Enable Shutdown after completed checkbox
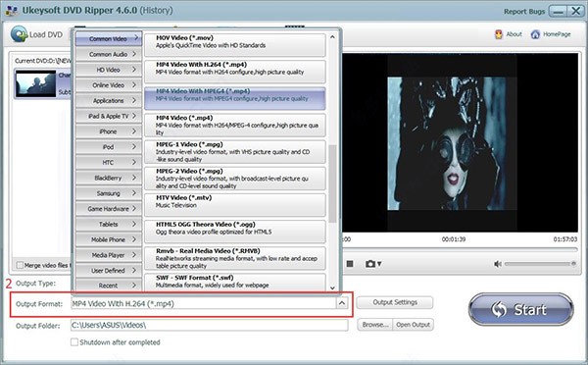This screenshot has width=588, height=365. 74,342
